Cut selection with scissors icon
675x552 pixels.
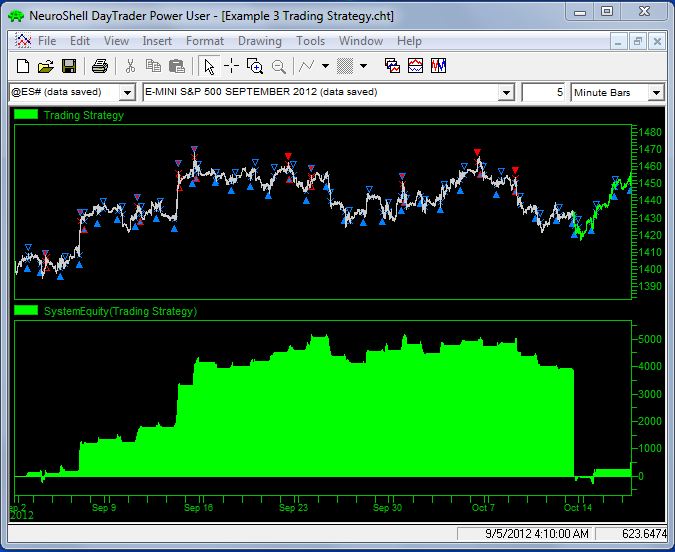click(130, 66)
